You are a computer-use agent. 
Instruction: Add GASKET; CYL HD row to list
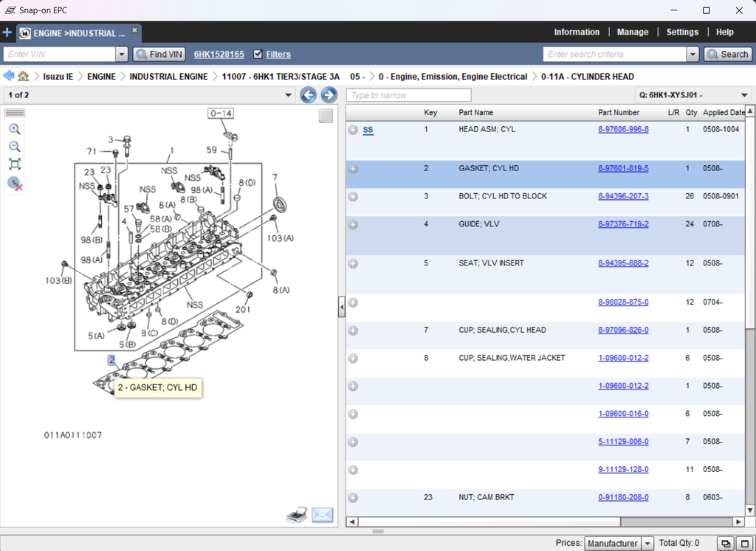click(x=353, y=169)
